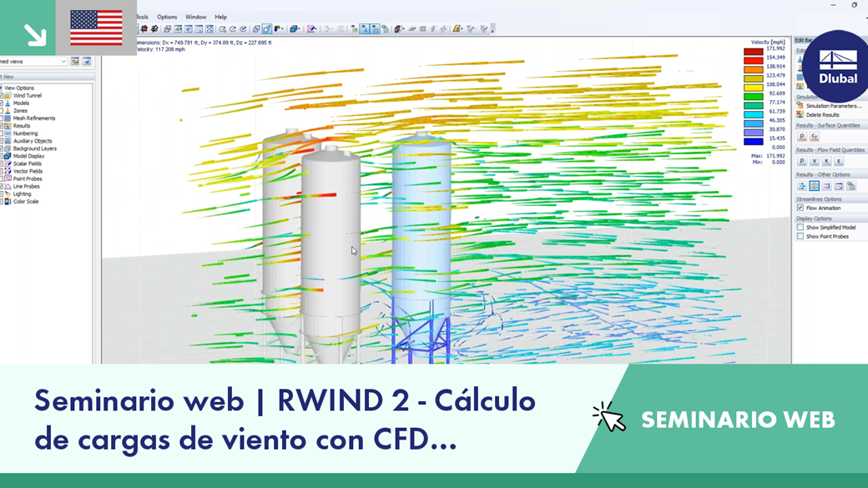Click the folder icon beside named views
This screenshot has width=868, height=488.
(75, 62)
